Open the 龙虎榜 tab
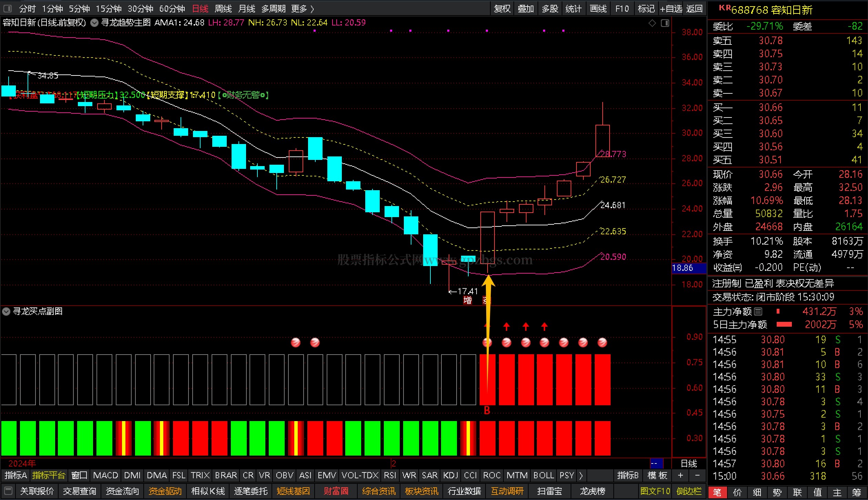 [592, 491]
